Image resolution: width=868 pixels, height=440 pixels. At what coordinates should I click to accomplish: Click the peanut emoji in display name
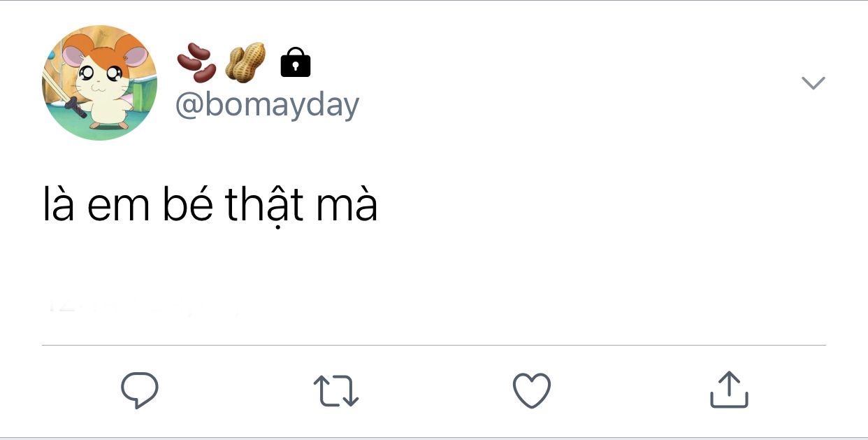pos(245,62)
